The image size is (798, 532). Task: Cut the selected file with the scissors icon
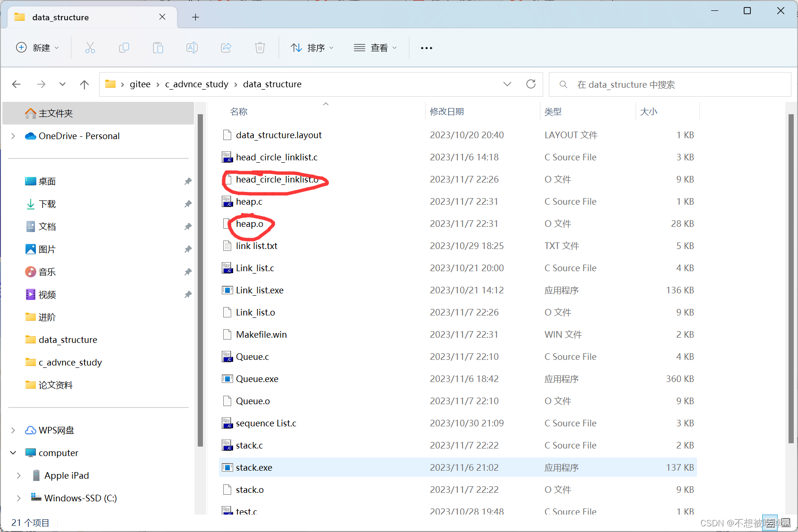pos(90,48)
